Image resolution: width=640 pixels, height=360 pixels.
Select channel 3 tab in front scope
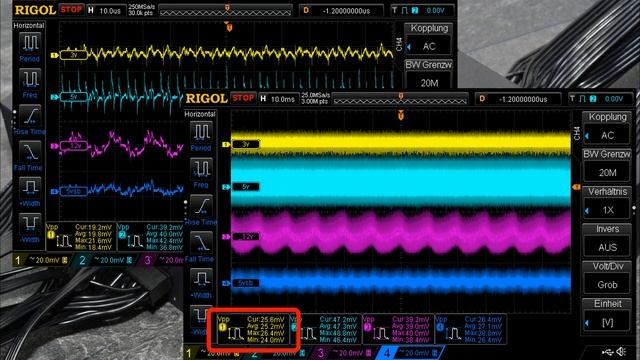click(x=344, y=353)
